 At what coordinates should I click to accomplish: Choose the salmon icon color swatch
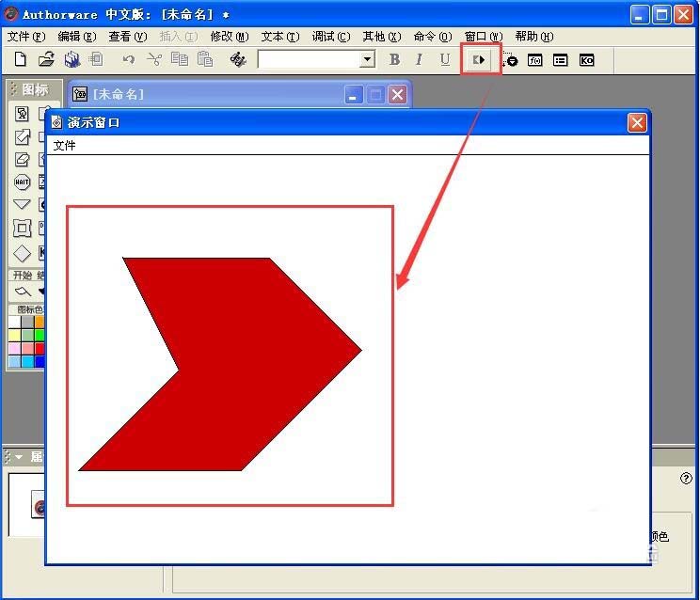27,348
